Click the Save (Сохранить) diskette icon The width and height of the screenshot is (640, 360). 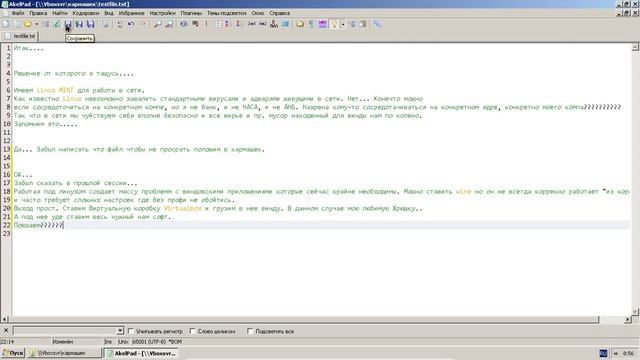(68, 24)
